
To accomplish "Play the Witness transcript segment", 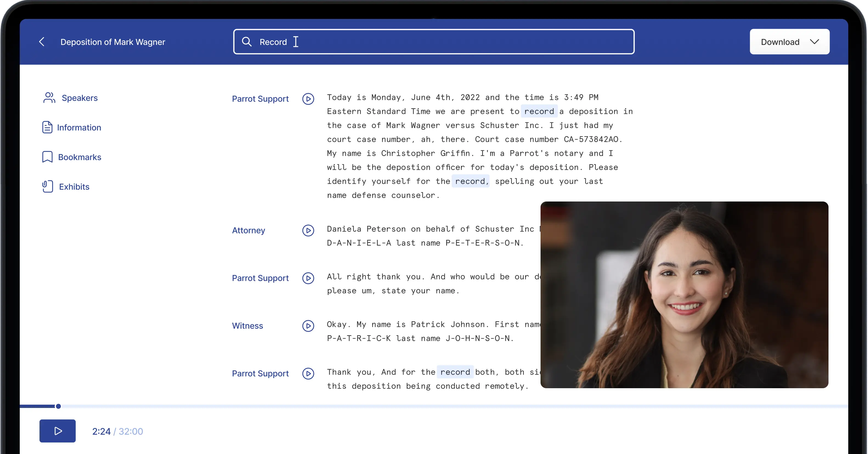I will 308,326.
